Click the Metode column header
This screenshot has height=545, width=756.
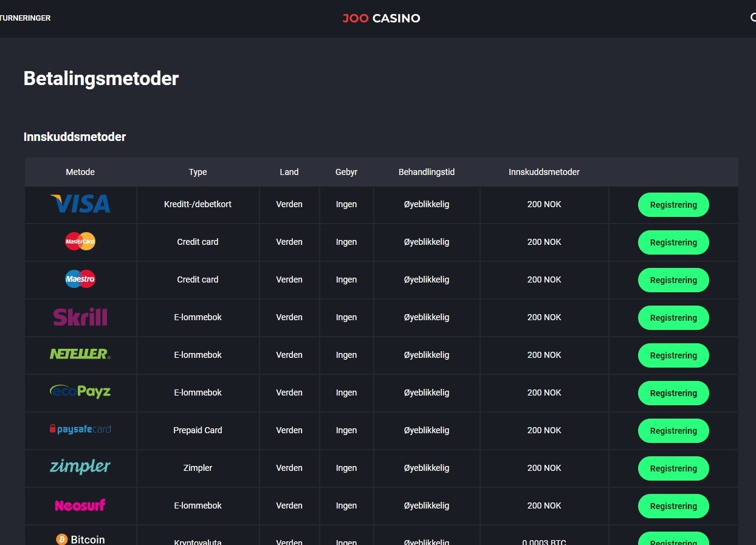click(x=80, y=172)
